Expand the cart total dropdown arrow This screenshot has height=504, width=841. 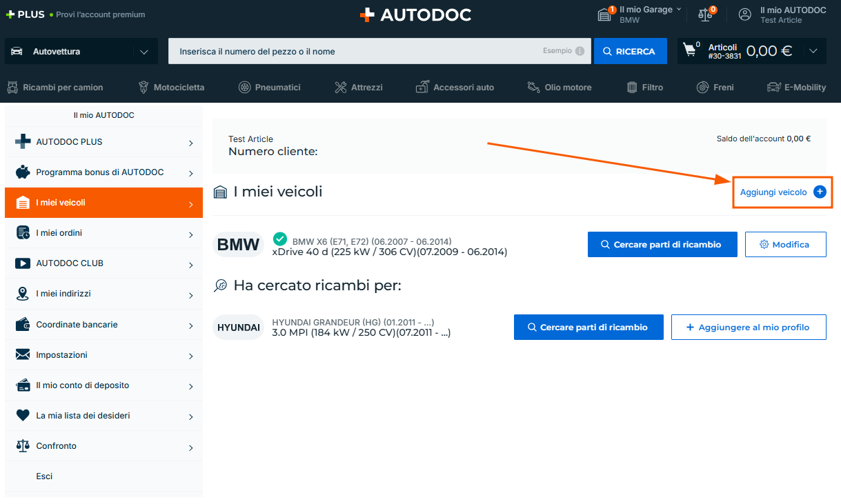(x=813, y=51)
